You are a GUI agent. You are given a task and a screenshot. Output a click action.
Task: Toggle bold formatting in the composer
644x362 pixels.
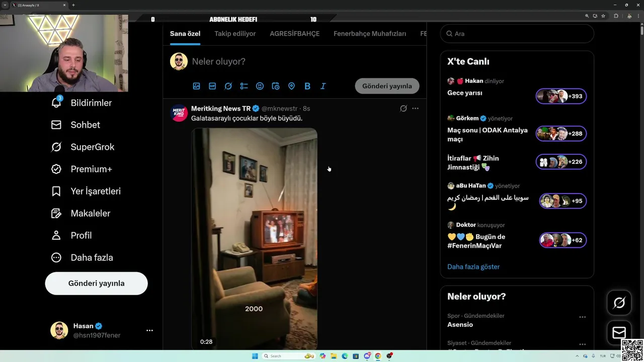coord(307,86)
